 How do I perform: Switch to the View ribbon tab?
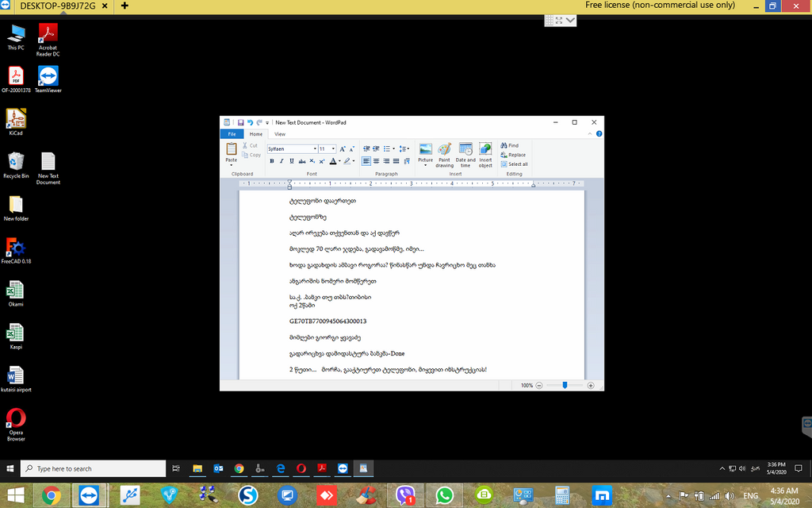280,133
